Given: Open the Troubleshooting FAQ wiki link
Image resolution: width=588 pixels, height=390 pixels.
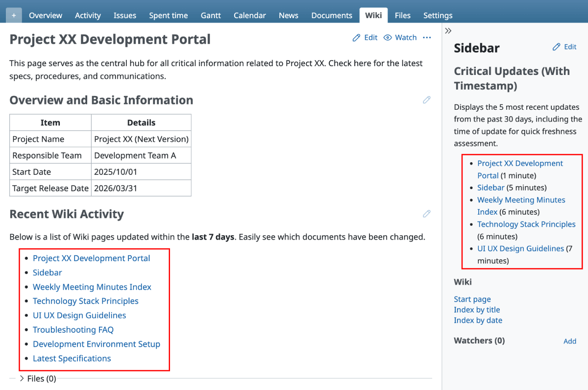Looking at the screenshot, I should [x=73, y=330].
